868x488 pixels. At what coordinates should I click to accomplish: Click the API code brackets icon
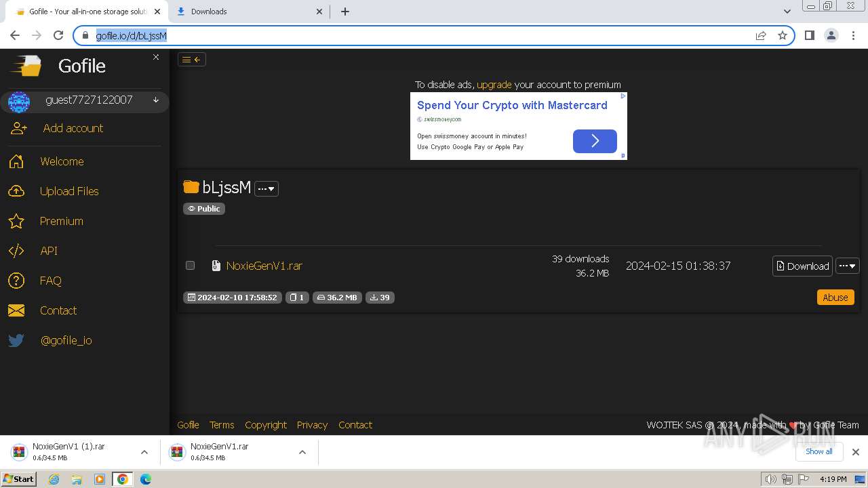tap(16, 251)
